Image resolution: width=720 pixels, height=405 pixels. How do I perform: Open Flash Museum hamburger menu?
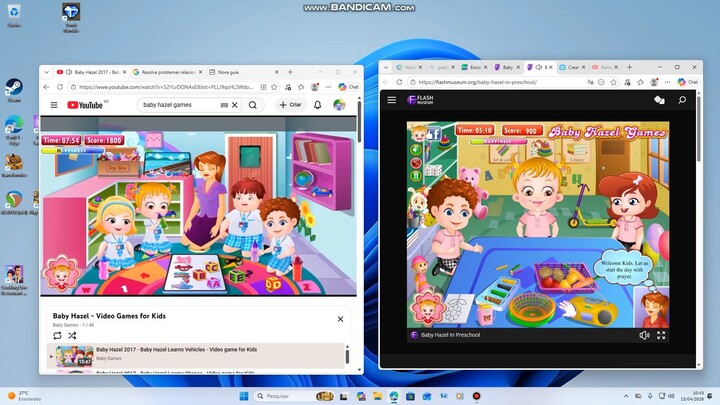click(x=392, y=100)
